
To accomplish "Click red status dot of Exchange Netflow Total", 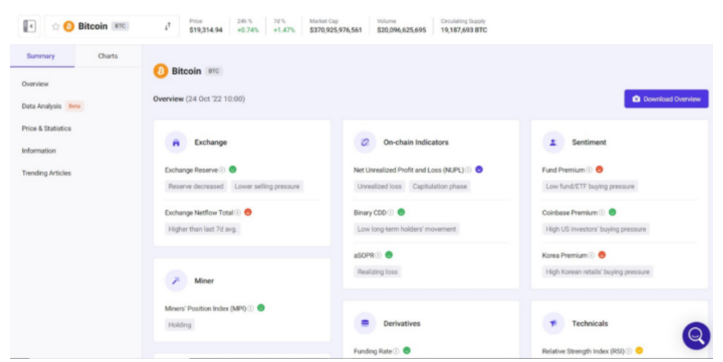I will 248,212.
